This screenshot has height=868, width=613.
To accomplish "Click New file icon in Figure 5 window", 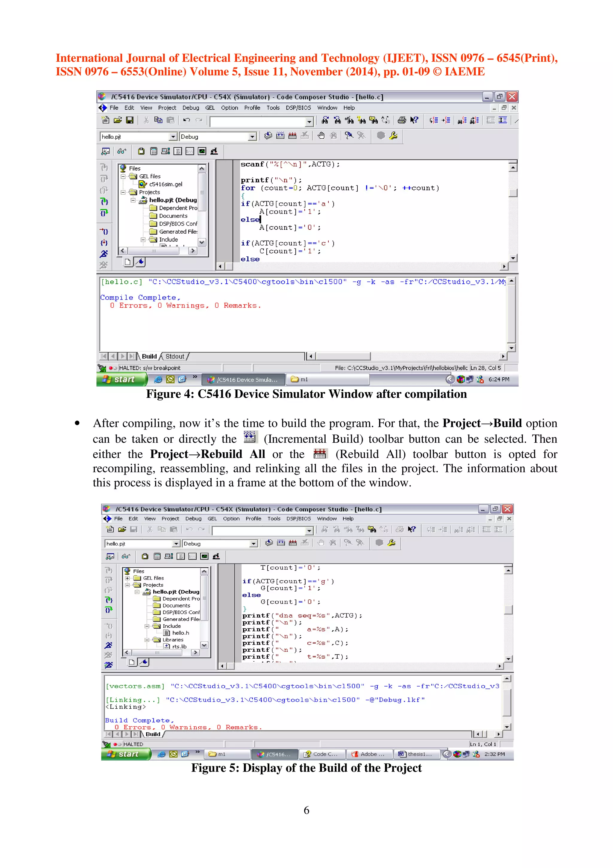I will click(x=110, y=530).
